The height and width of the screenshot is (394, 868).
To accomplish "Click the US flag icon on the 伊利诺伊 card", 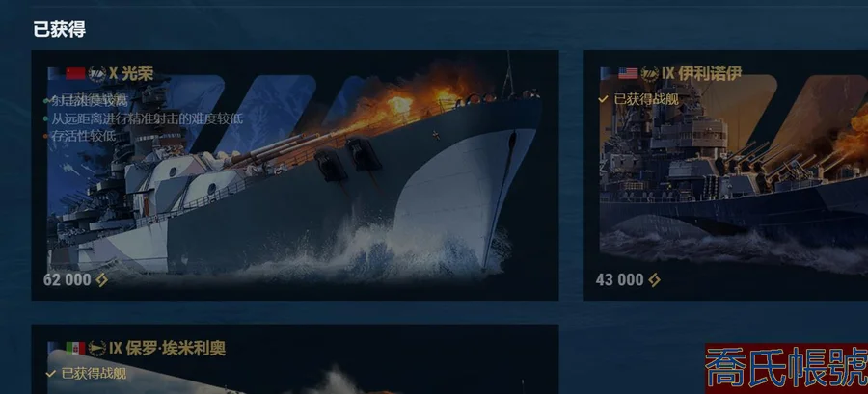I will [x=628, y=73].
